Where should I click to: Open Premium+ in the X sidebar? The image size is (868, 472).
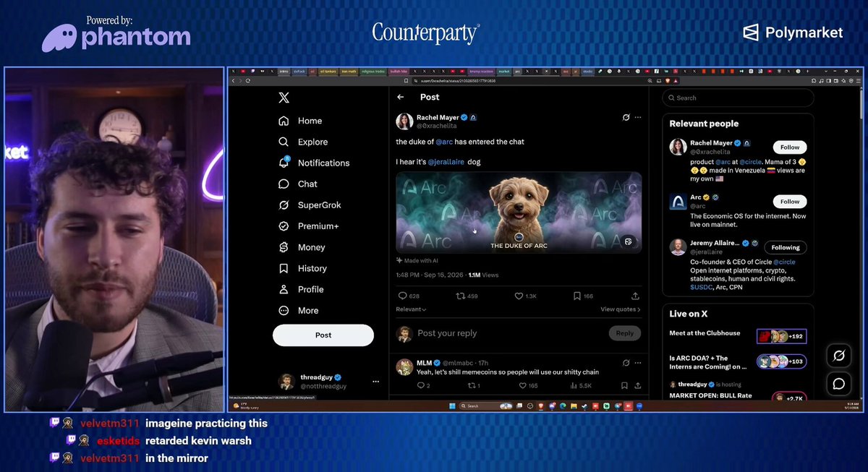coord(309,226)
